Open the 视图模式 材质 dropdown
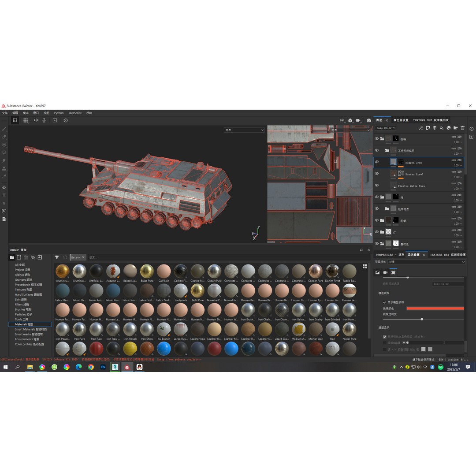The image size is (476, 476). 427,262
